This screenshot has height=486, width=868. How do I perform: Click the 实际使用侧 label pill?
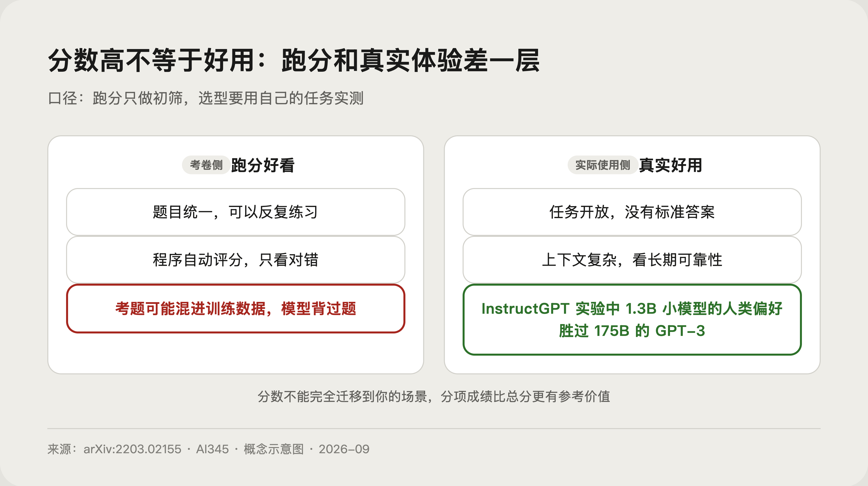[x=602, y=165]
